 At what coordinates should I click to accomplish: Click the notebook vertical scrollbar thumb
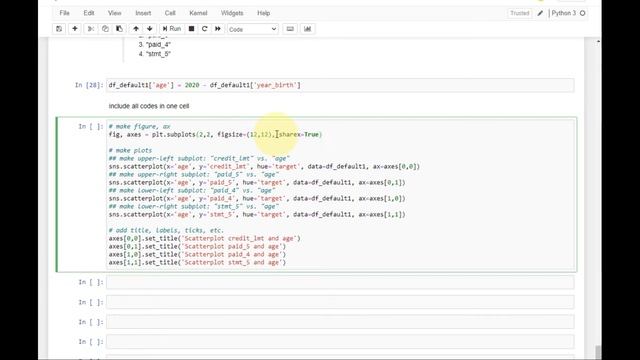tap(598, 352)
